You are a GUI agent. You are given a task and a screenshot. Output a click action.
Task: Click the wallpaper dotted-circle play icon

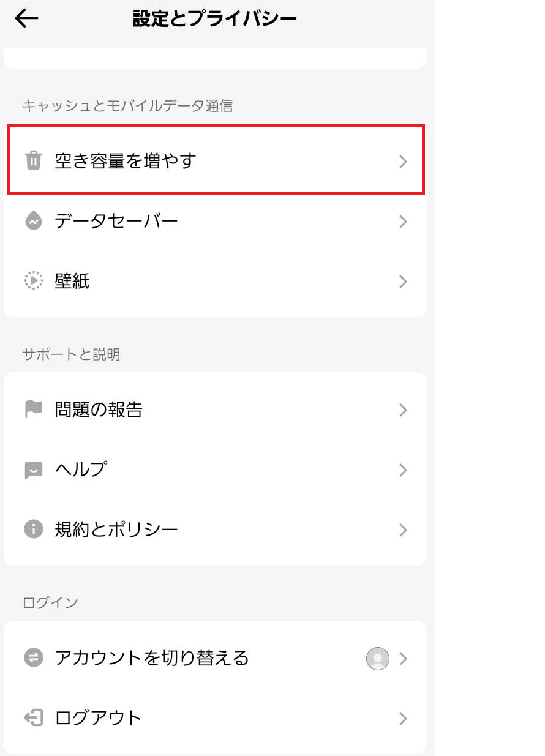coord(33,281)
